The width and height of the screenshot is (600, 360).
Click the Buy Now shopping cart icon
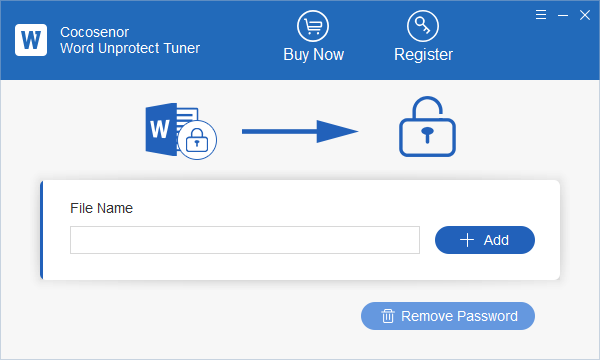(x=313, y=26)
